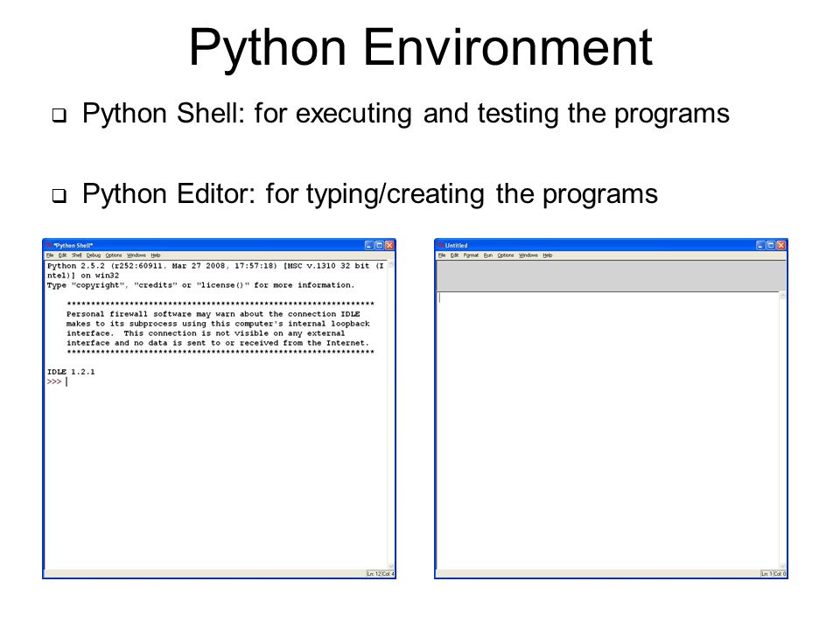The height and width of the screenshot is (630, 840).
Task: Minimize the Python Shell window
Action: [x=369, y=245]
